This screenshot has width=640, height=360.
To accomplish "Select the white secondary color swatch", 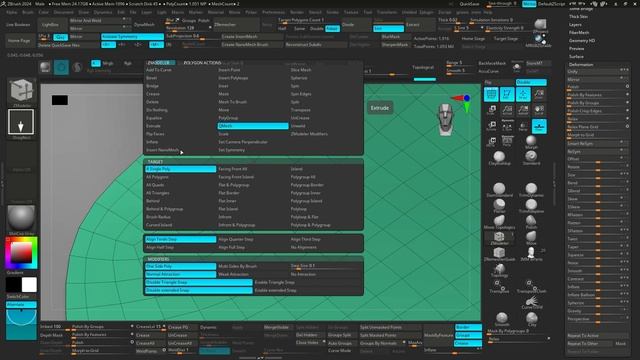I will (x=29, y=285).
